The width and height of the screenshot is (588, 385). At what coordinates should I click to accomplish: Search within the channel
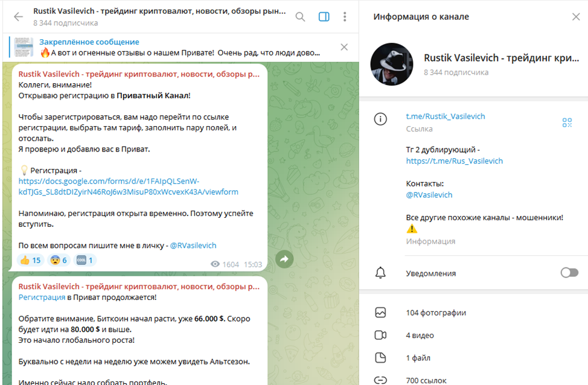pos(300,16)
